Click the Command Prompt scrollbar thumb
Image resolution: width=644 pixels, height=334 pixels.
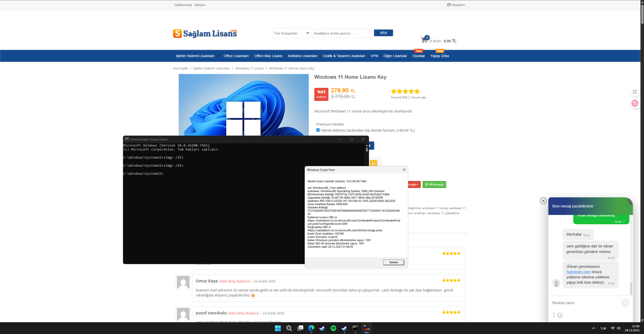367,150
